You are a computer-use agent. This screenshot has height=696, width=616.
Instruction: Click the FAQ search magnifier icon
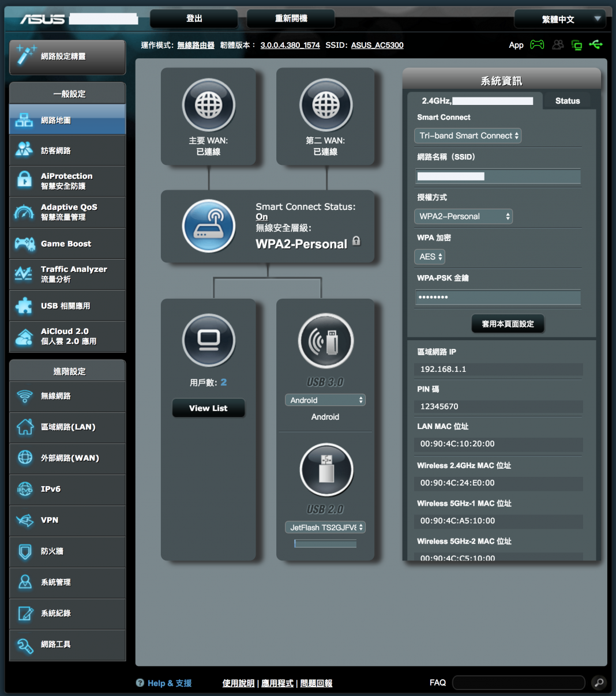point(599,683)
